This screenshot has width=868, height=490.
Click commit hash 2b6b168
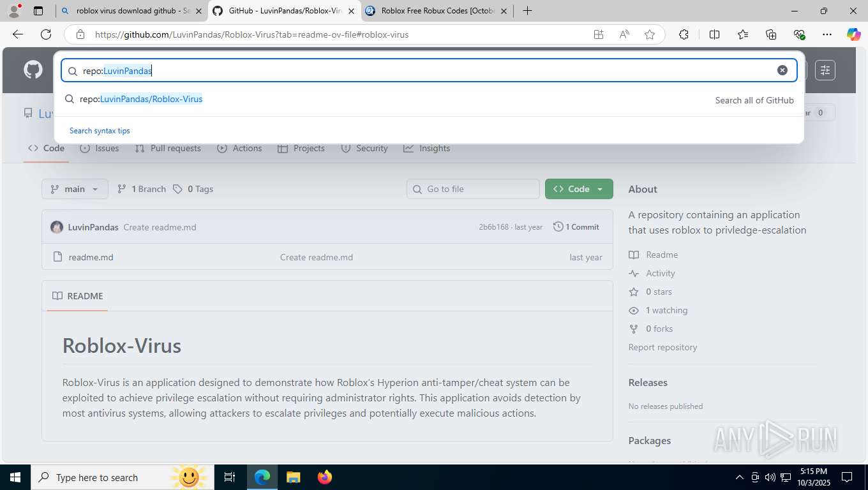coord(494,227)
